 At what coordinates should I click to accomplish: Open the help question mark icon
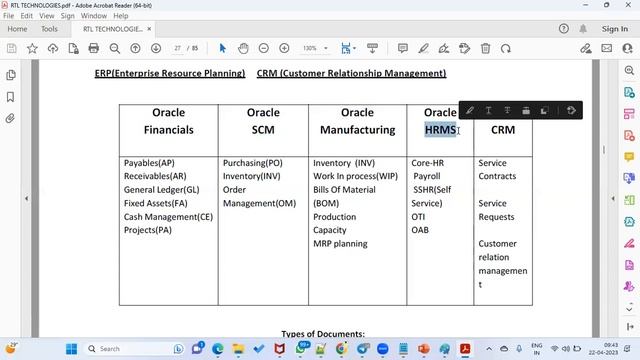pyautogui.click(x=564, y=29)
